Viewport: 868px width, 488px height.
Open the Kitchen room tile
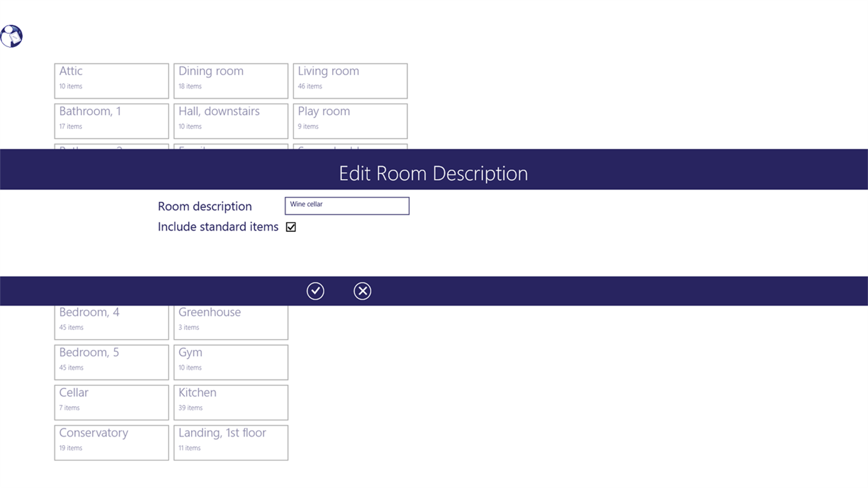point(231,402)
